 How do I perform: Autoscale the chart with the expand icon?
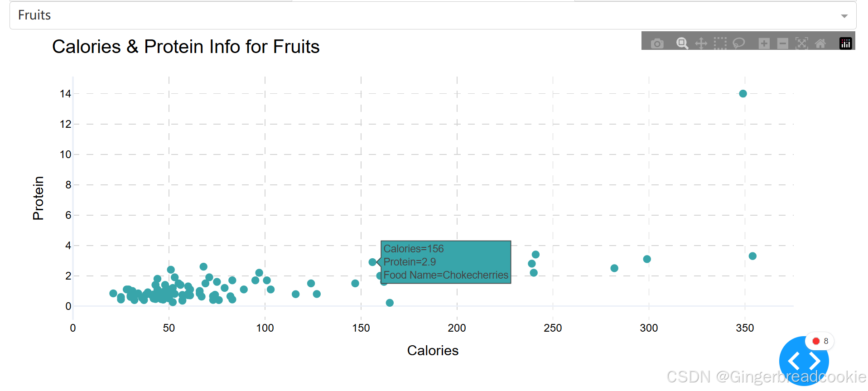(x=802, y=43)
